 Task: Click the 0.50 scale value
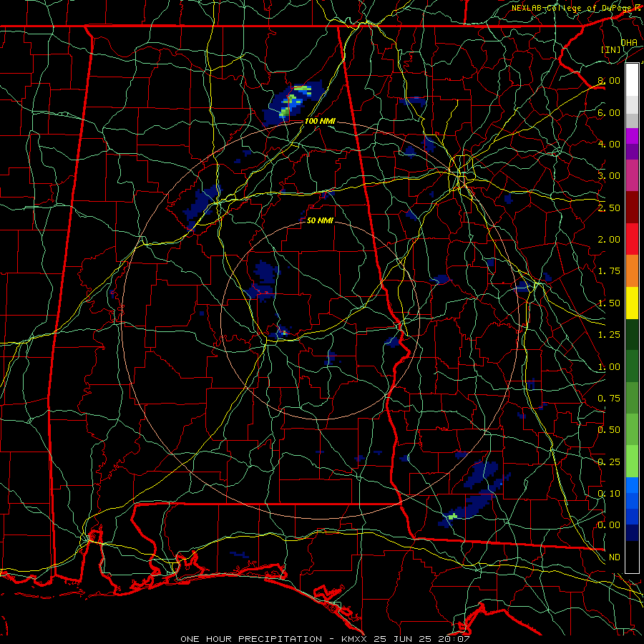(x=609, y=430)
